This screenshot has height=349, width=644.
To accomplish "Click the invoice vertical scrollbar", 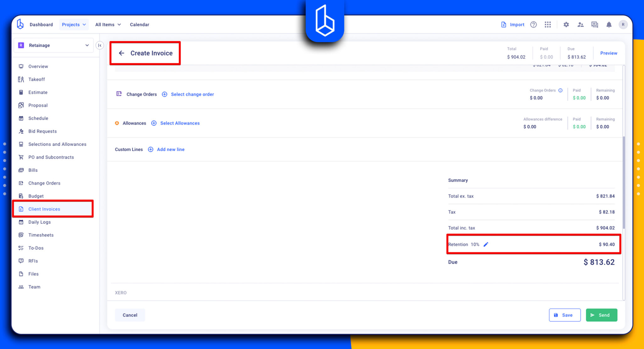I will 624,183.
